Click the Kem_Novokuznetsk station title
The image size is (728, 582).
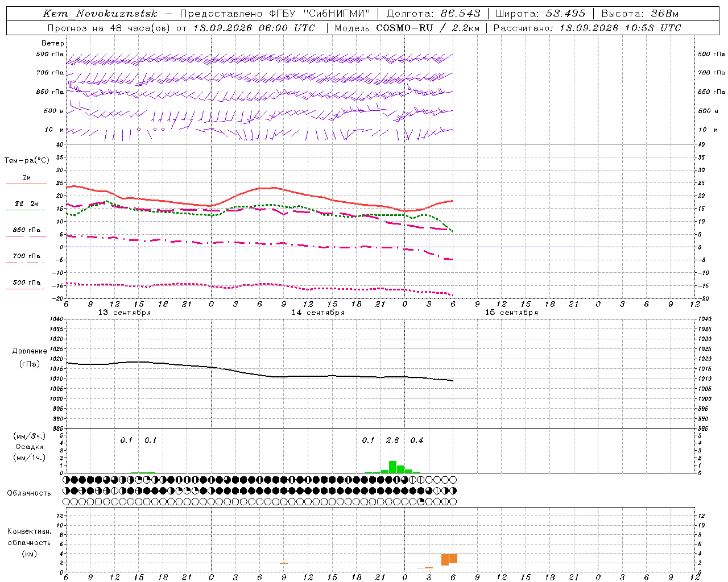pos(101,14)
